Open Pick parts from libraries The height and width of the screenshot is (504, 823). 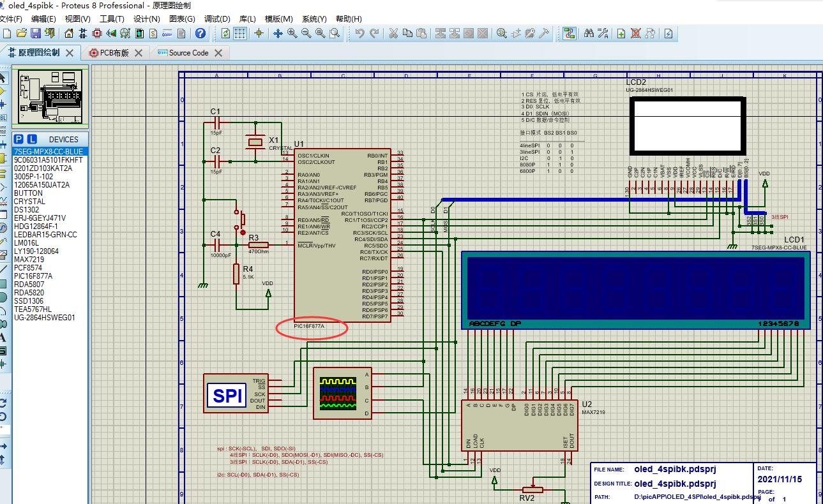[x=502, y=33]
